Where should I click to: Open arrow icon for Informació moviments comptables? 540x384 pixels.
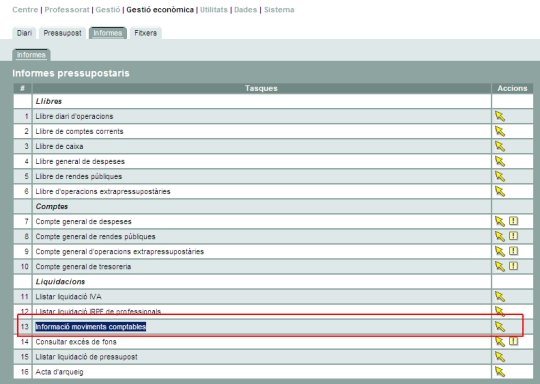pos(500,326)
